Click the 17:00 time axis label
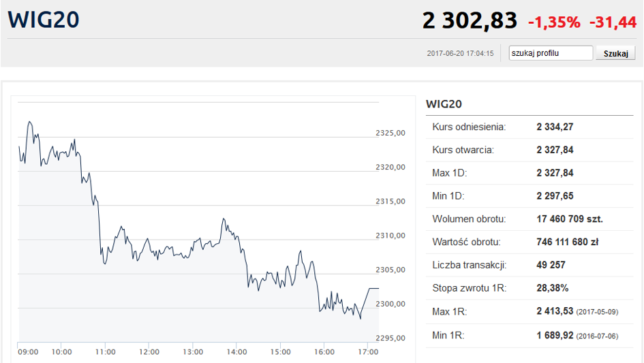The width and height of the screenshot is (644, 363). (368, 352)
